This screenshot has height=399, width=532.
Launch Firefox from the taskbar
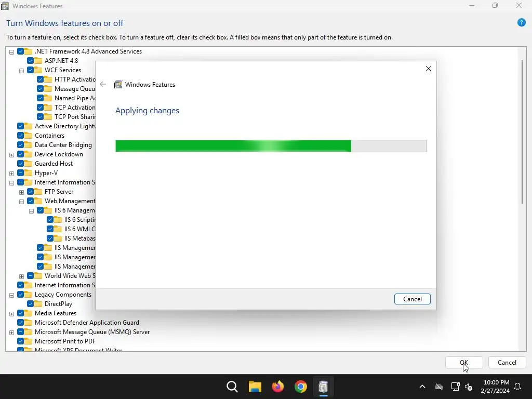pyautogui.click(x=278, y=387)
